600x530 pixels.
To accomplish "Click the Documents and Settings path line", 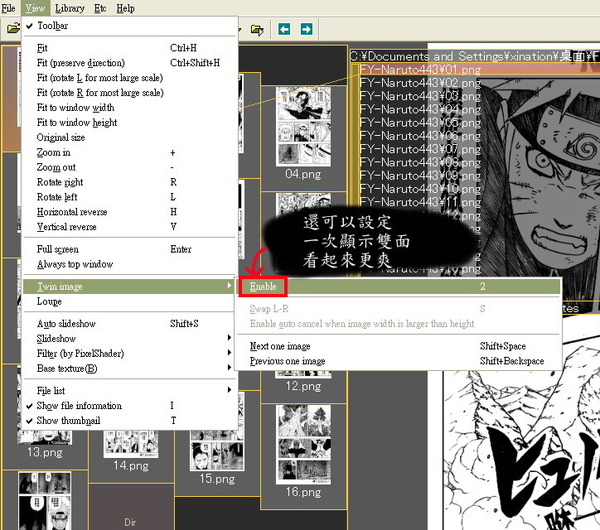I will 474,57.
